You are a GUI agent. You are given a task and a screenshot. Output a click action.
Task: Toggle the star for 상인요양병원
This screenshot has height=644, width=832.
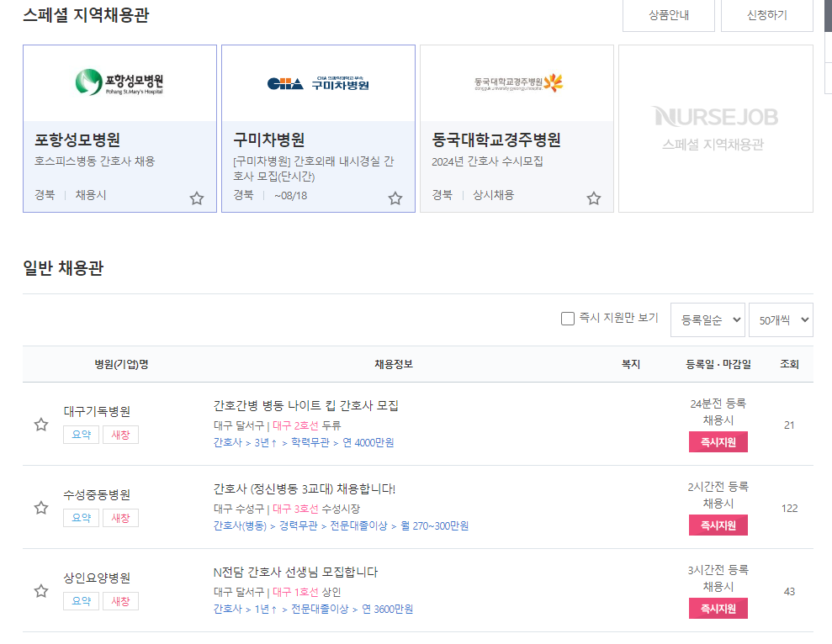(x=41, y=591)
